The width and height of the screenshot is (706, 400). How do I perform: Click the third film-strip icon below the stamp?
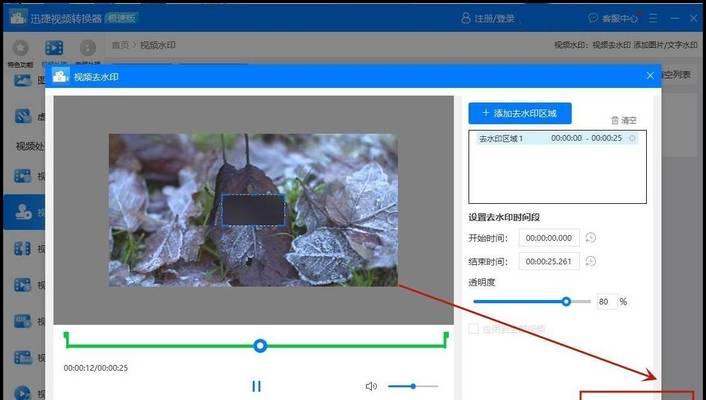[23, 321]
